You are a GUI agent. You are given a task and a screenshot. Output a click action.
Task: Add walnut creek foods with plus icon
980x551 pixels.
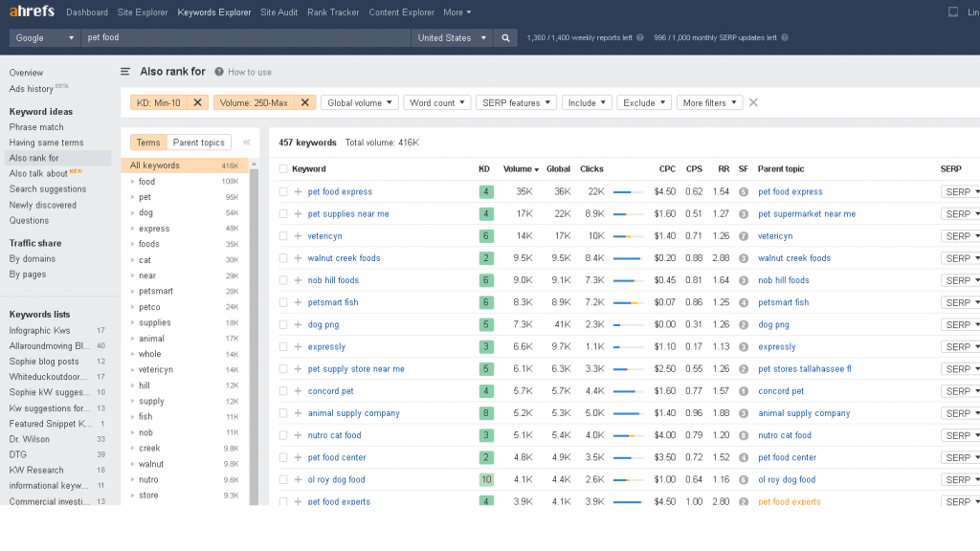coord(298,258)
